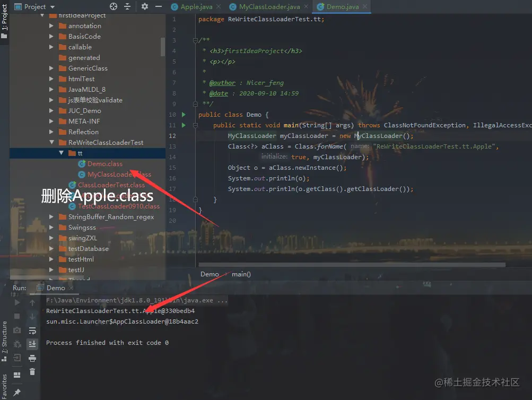
Task: Click the java.exe command line in console
Action: (137, 300)
